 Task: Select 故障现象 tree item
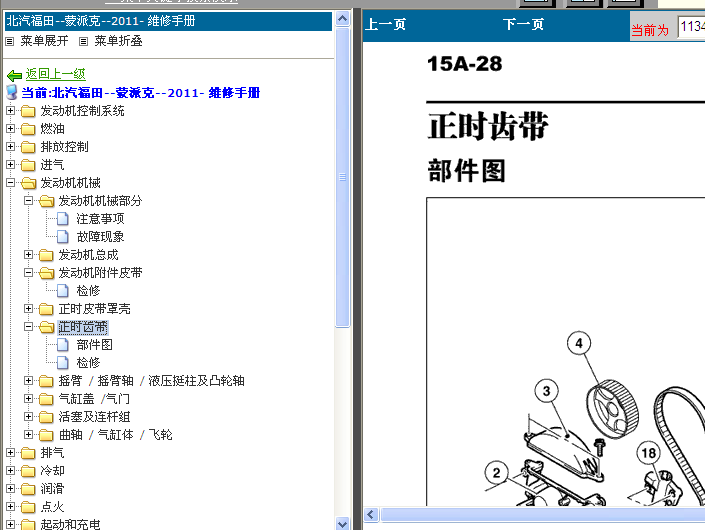coord(100,237)
